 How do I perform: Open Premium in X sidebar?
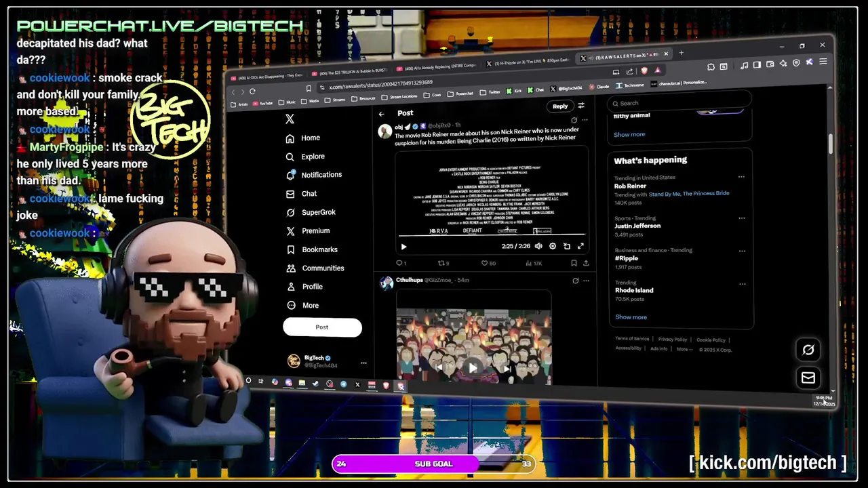tap(308, 231)
